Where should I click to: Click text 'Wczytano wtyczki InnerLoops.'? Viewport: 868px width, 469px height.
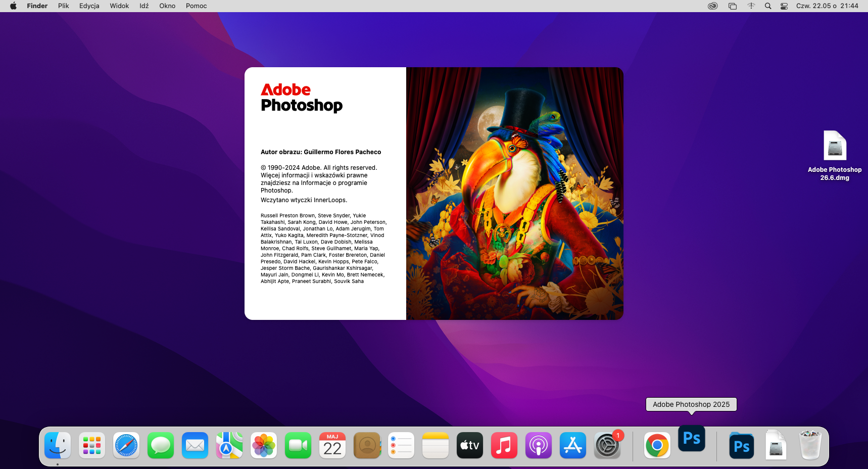(x=304, y=200)
